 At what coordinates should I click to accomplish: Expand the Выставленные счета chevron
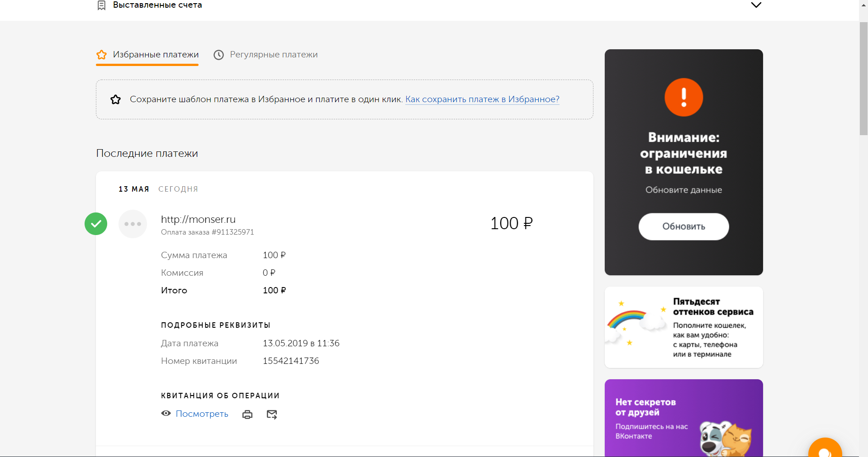tap(756, 5)
